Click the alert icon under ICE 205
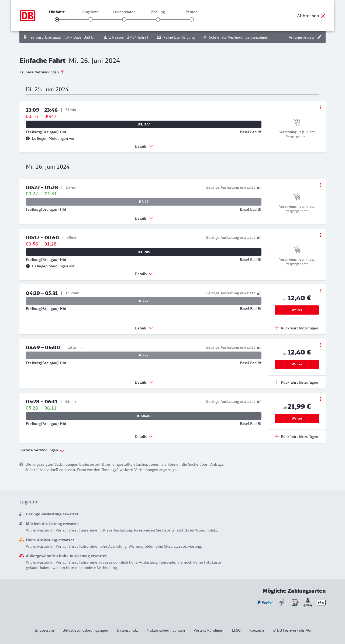 (x=28, y=266)
